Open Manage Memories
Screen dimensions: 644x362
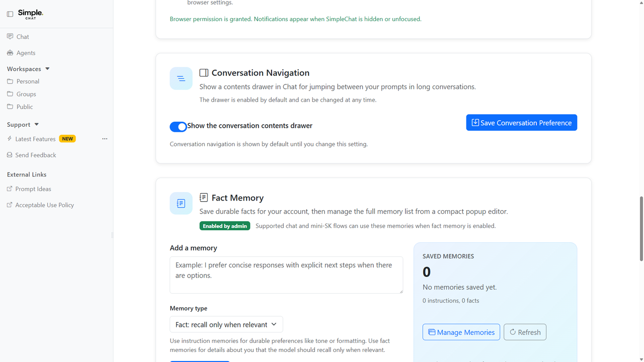pyautogui.click(x=461, y=332)
